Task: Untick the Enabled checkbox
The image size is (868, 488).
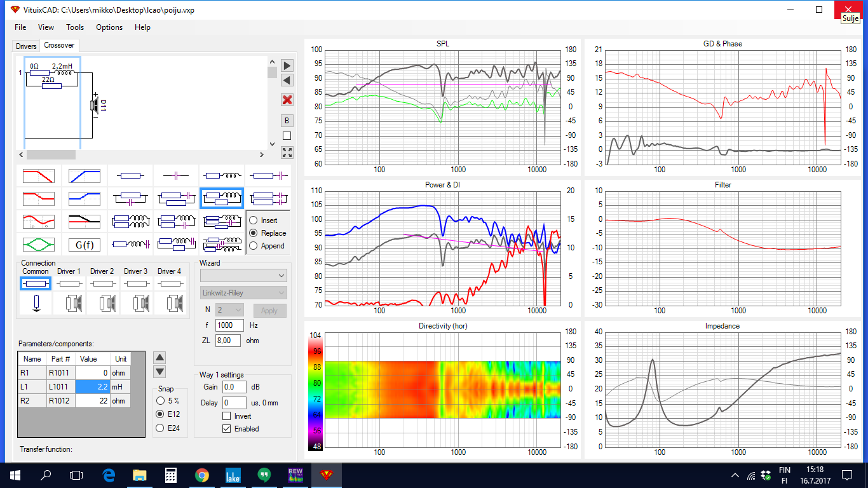Action: click(226, 429)
